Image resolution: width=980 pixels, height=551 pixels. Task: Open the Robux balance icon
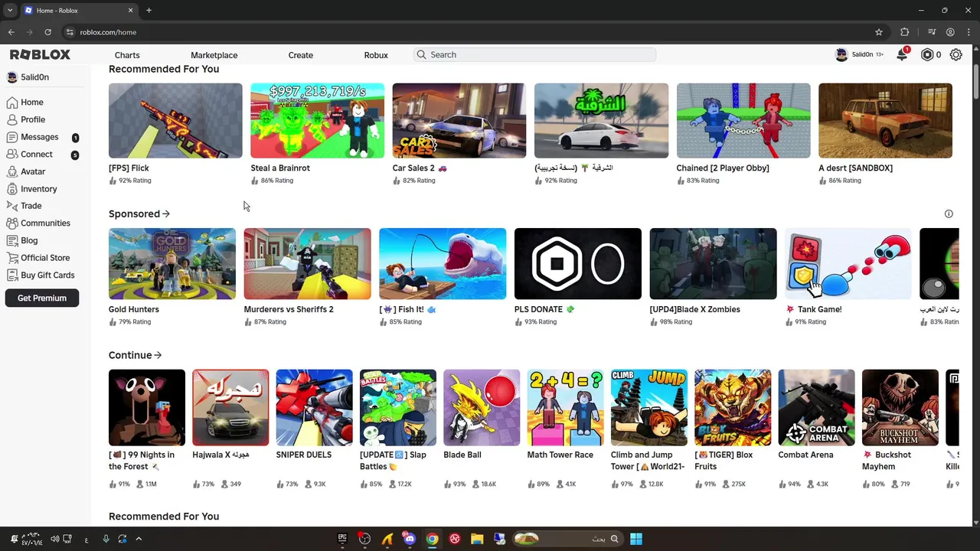(927, 55)
